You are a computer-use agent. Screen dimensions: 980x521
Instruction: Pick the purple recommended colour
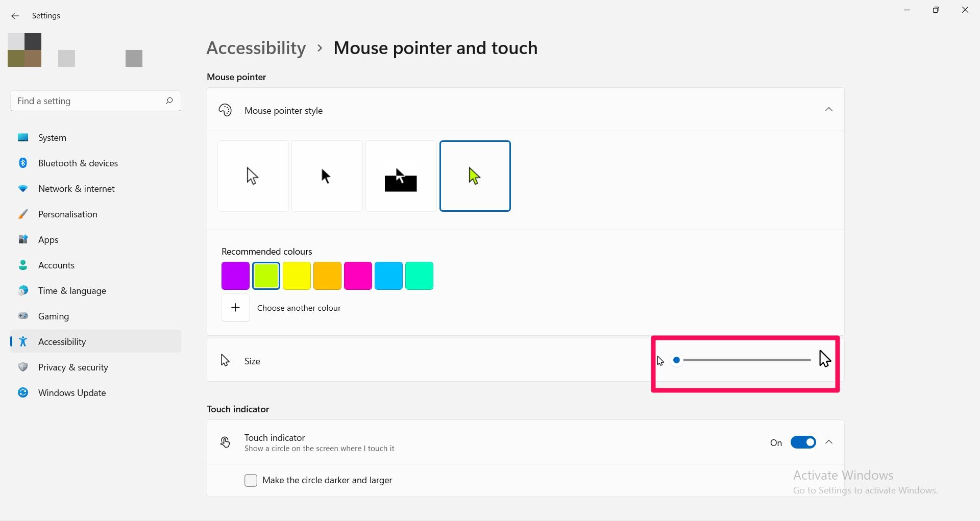point(235,276)
